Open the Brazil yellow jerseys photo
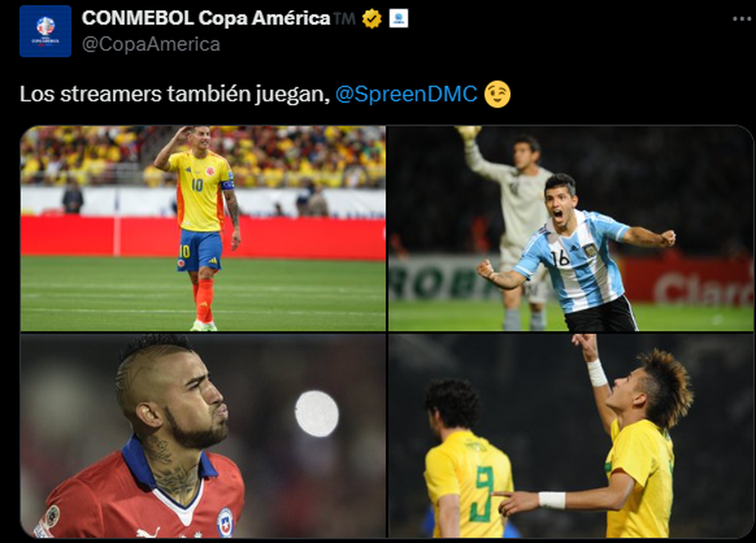This screenshot has width=756, height=543. coord(570,435)
